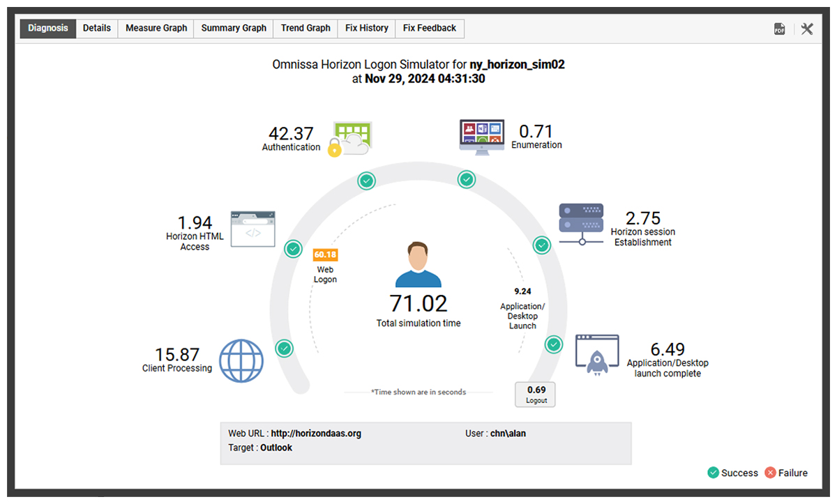Click the 'Time shown are in seconds' note
The image size is (837, 504).
(418, 392)
